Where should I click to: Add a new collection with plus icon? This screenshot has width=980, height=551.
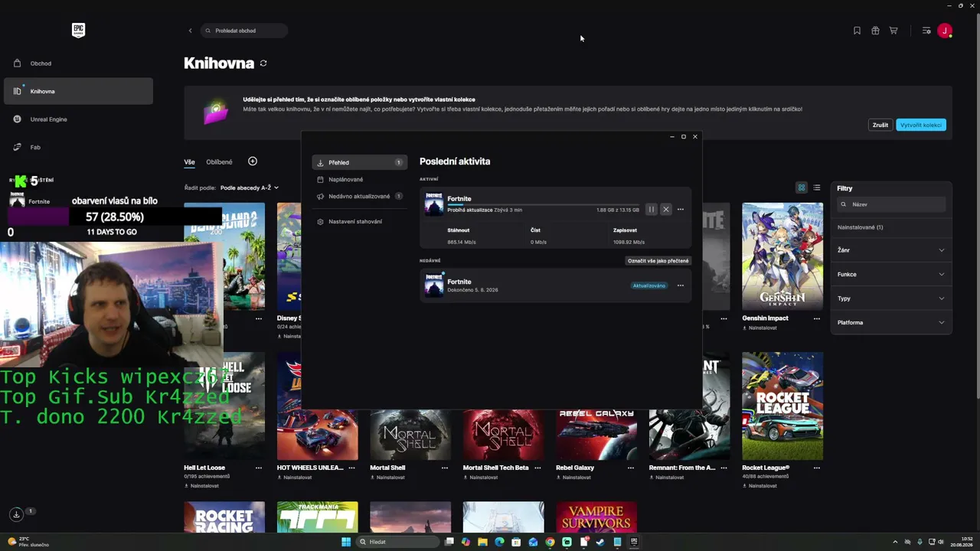[253, 161]
